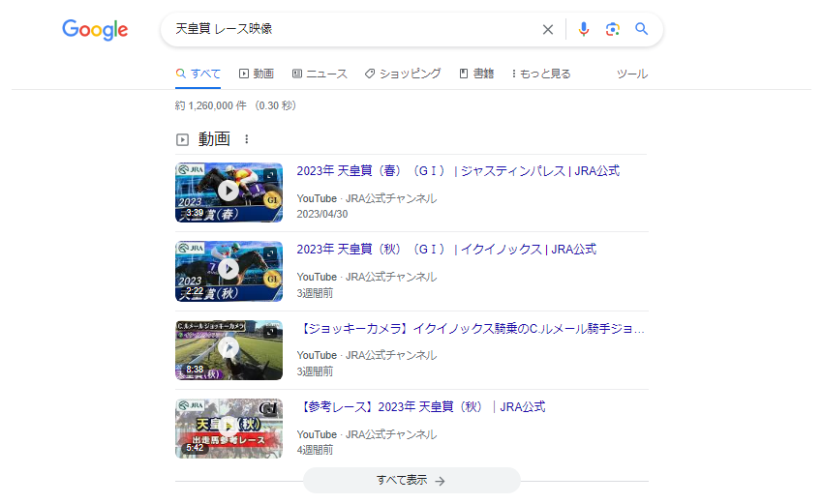823x504 pixels.
Task: Click the 4週間前 timestamp text
Action: (315, 450)
